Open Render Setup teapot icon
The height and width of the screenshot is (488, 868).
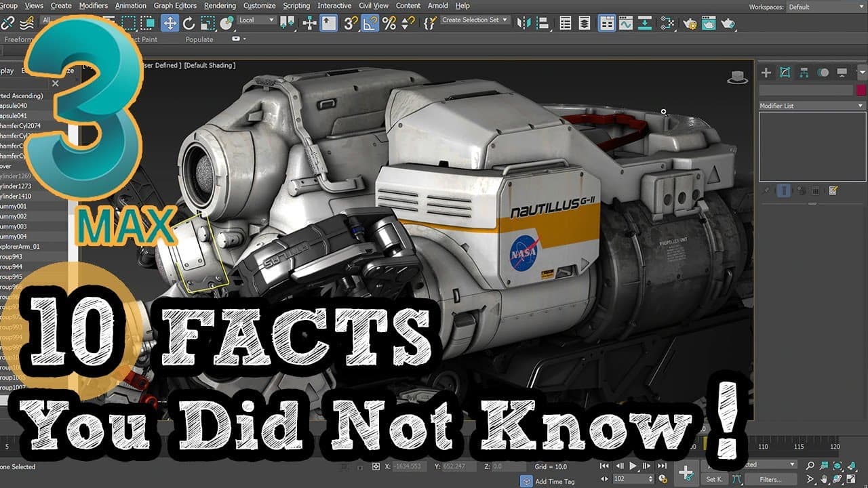click(x=690, y=23)
